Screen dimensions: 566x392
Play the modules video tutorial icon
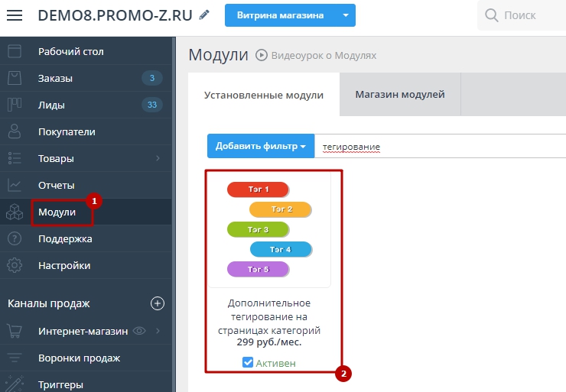pos(262,55)
